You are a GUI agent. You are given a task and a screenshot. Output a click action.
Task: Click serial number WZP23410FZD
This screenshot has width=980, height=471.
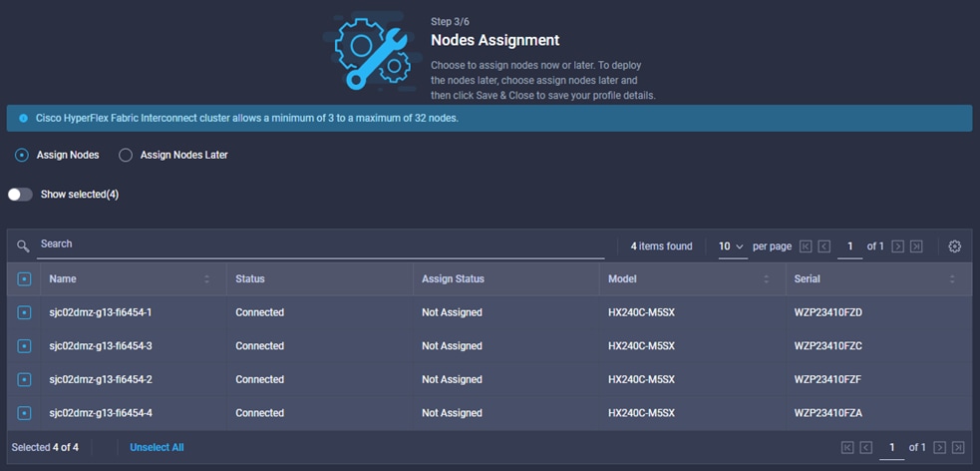(x=828, y=312)
